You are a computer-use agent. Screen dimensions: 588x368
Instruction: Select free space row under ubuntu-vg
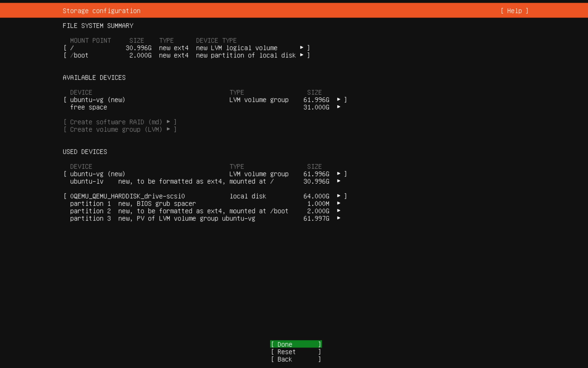click(x=89, y=107)
